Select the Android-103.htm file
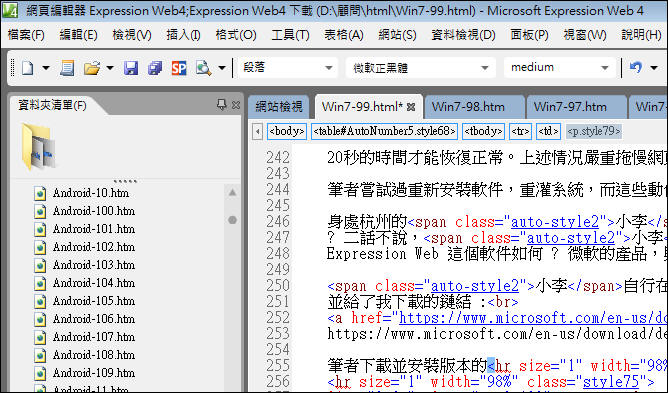Viewport: 668px width, 393px height. click(x=85, y=265)
